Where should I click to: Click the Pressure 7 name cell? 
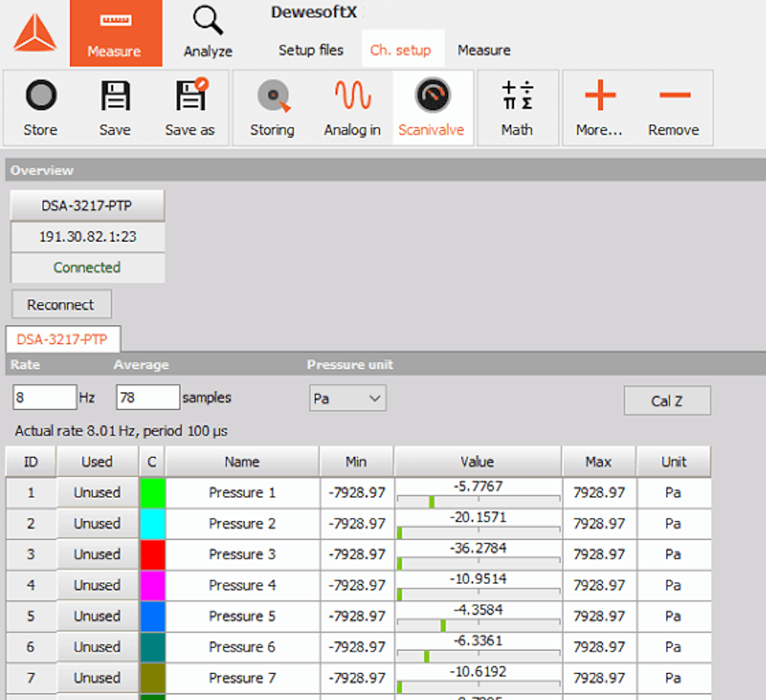coord(242,678)
